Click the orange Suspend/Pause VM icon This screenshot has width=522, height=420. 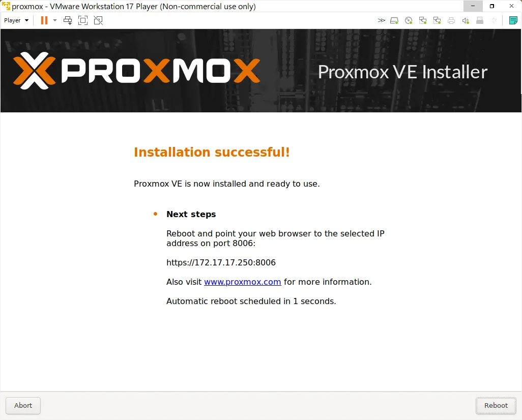click(x=44, y=20)
